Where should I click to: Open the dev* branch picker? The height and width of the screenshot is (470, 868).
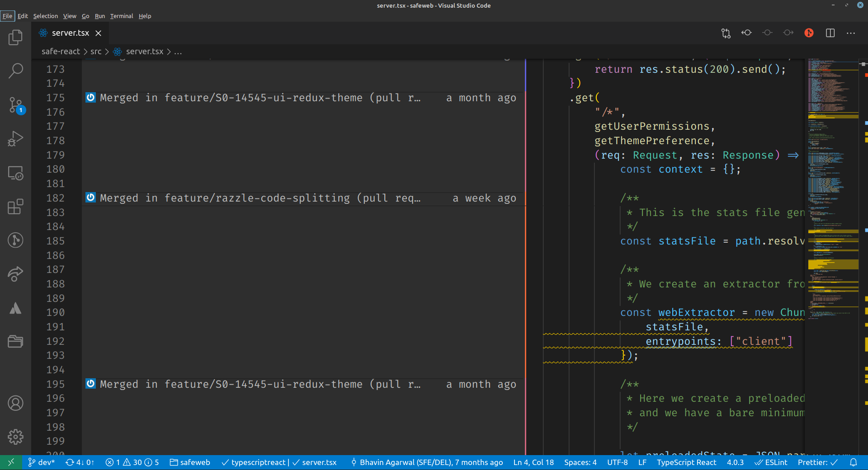[42, 462]
